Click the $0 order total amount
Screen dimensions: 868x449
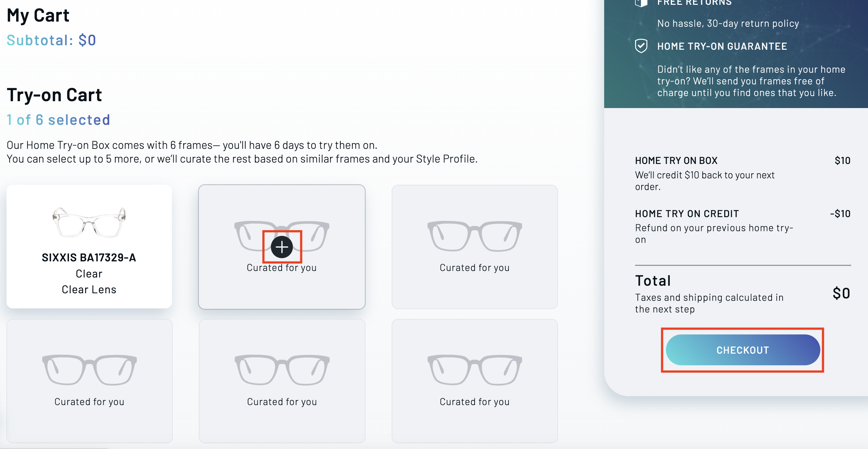(x=841, y=294)
